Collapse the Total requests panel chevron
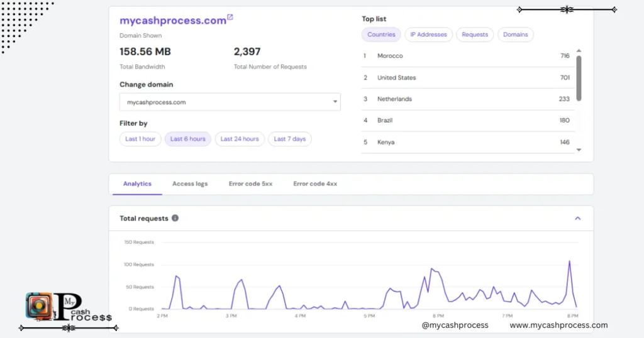 pyautogui.click(x=577, y=218)
